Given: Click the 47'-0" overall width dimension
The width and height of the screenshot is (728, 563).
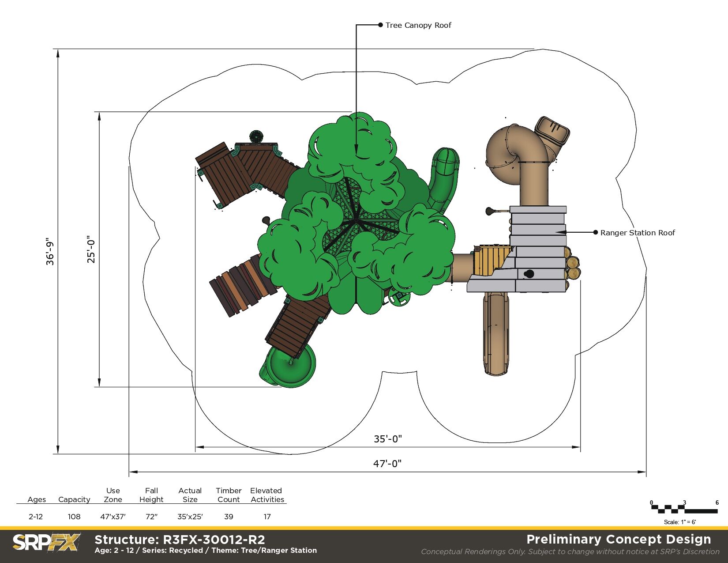Looking at the screenshot, I should pyautogui.click(x=387, y=464).
